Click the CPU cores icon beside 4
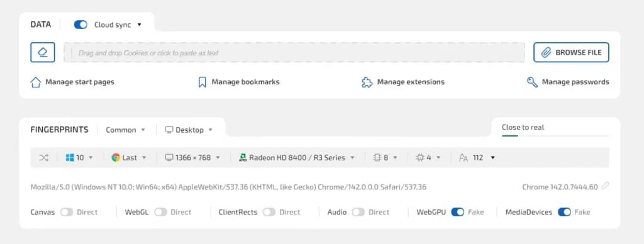The width and height of the screenshot is (644, 244). pos(419,158)
